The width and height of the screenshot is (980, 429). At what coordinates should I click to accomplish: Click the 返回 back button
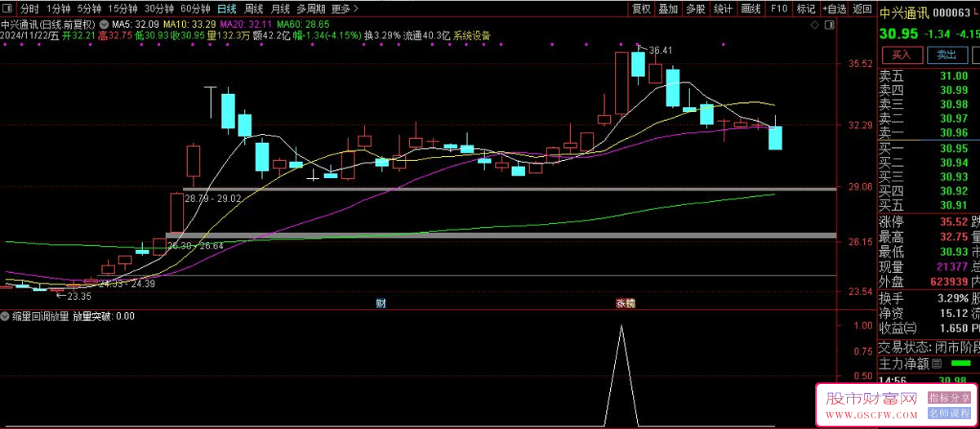(x=862, y=9)
